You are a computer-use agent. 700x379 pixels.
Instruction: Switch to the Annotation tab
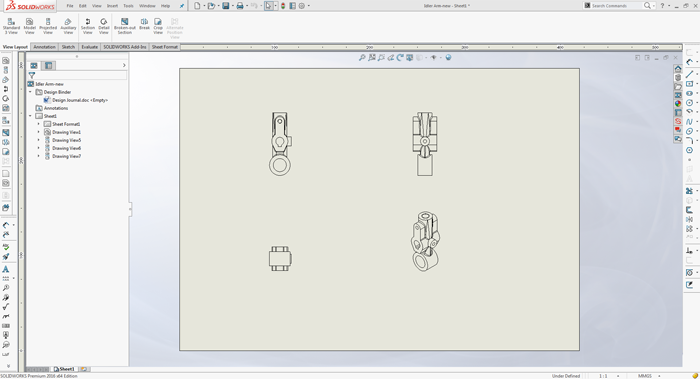[44, 47]
